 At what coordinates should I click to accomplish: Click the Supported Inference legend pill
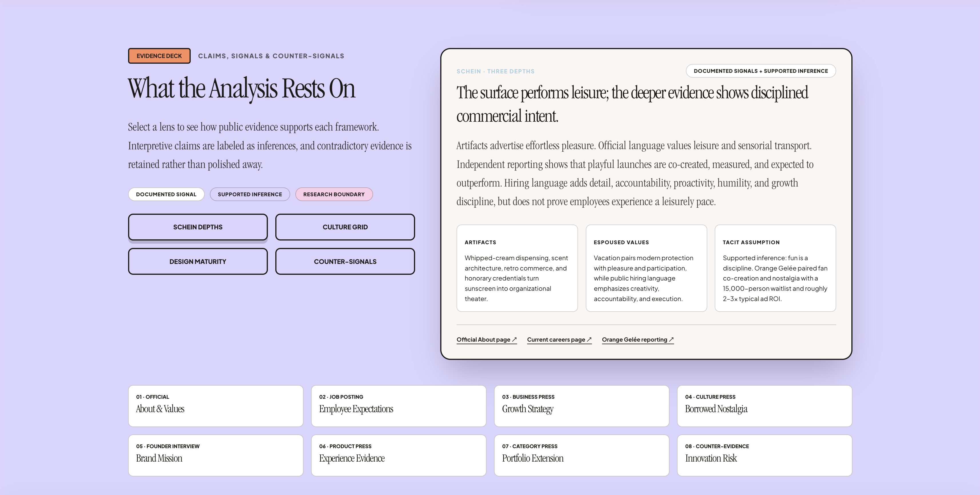250,194
